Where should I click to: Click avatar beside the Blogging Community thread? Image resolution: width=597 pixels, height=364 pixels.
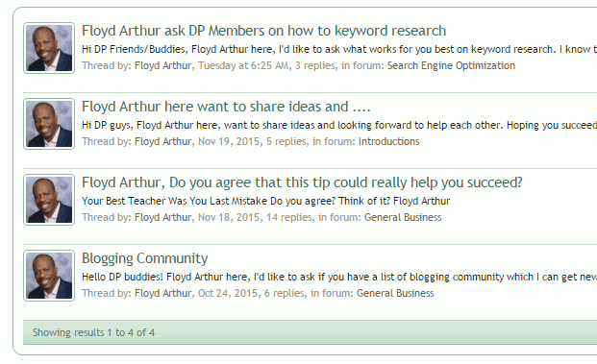[x=49, y=276]
